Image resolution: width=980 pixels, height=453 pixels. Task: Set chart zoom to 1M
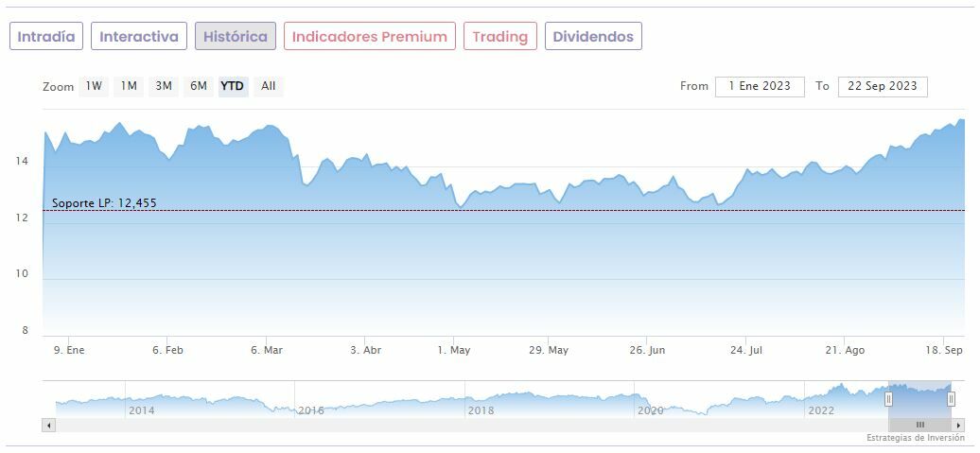pyautogui.click(x=129, y=86)
